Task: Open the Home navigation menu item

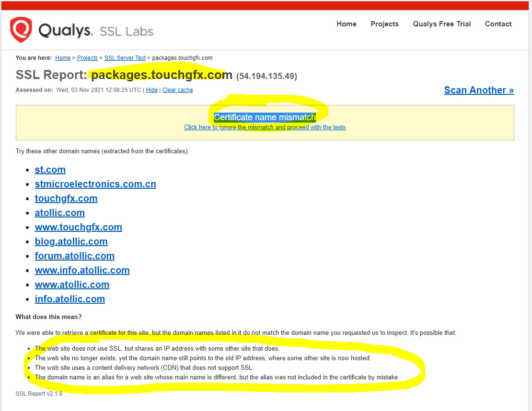Action: click(x=347, y=24)
